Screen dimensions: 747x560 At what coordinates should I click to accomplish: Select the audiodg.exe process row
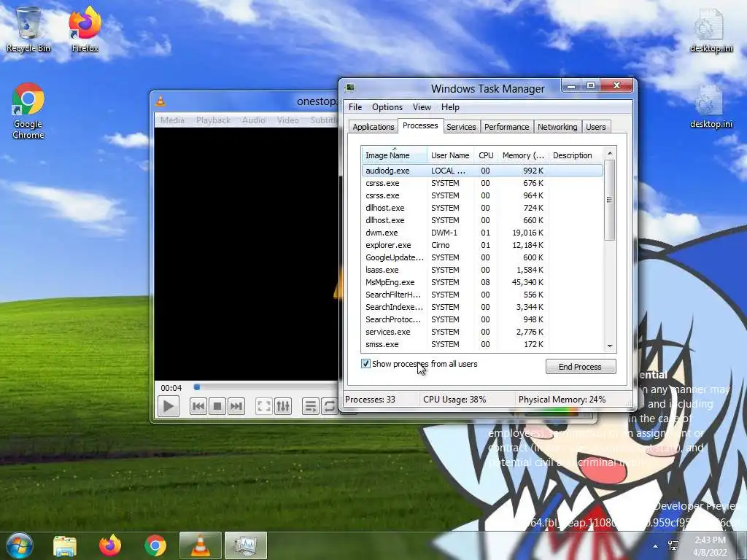coord(482,171)
